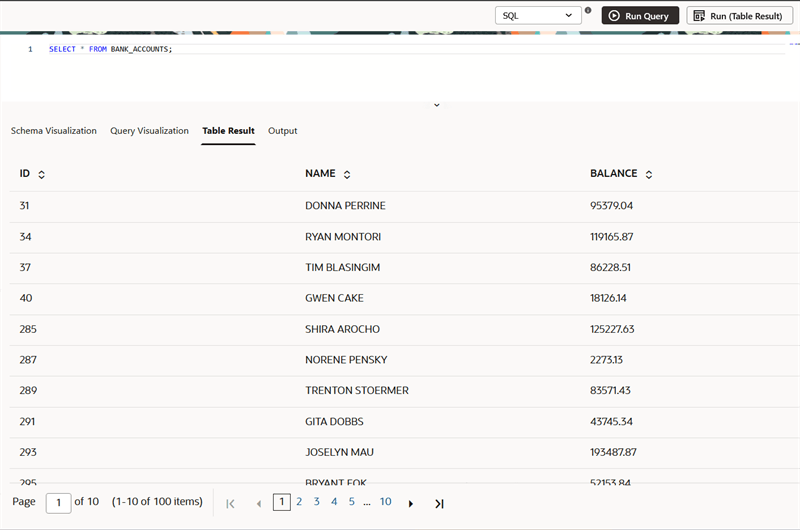Click balance value 193487.87
Viewport: 800px width, 530px height.
click(x=613, y=452)
